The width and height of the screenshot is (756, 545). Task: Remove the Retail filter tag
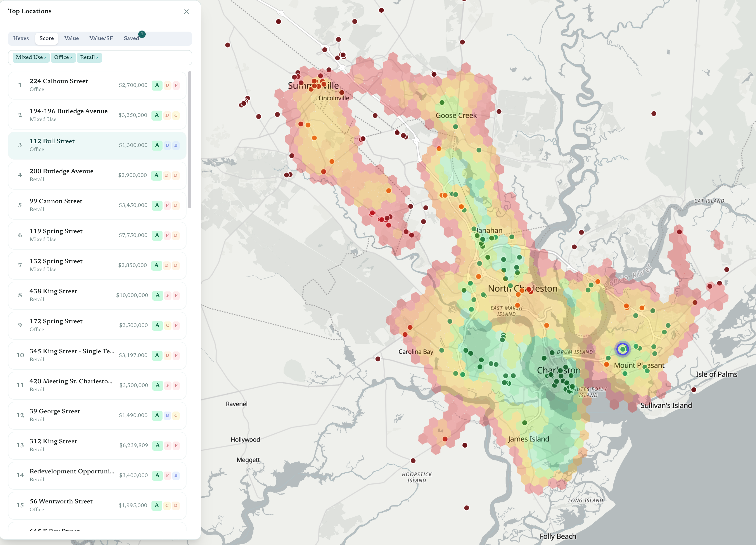97,58
